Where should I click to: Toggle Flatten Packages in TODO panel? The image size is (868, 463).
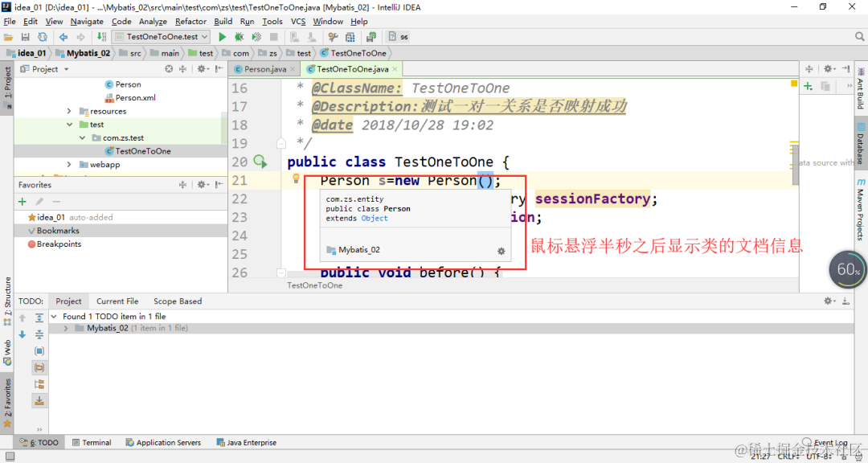tap(39, 384)
